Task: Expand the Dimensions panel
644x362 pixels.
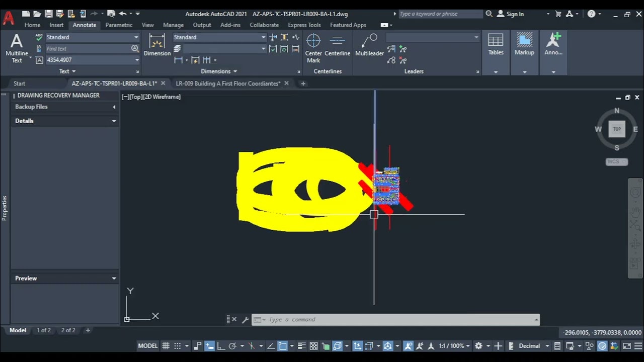Action: click(219, 71)
